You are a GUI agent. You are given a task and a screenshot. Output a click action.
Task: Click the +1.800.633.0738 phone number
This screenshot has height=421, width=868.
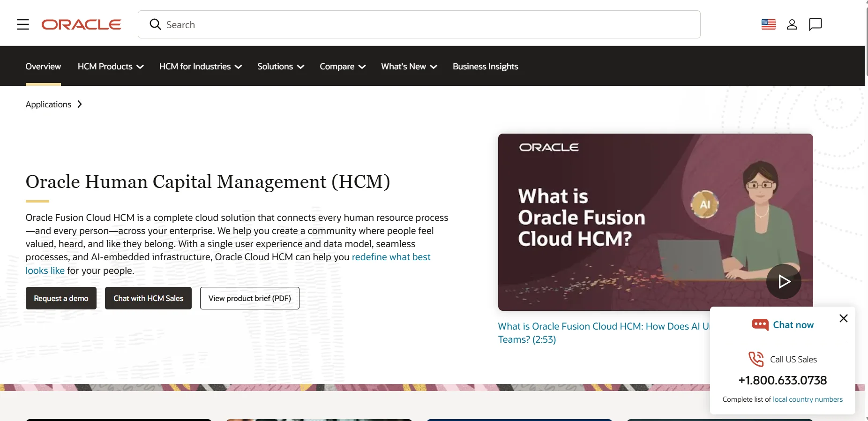click(783, 380)
